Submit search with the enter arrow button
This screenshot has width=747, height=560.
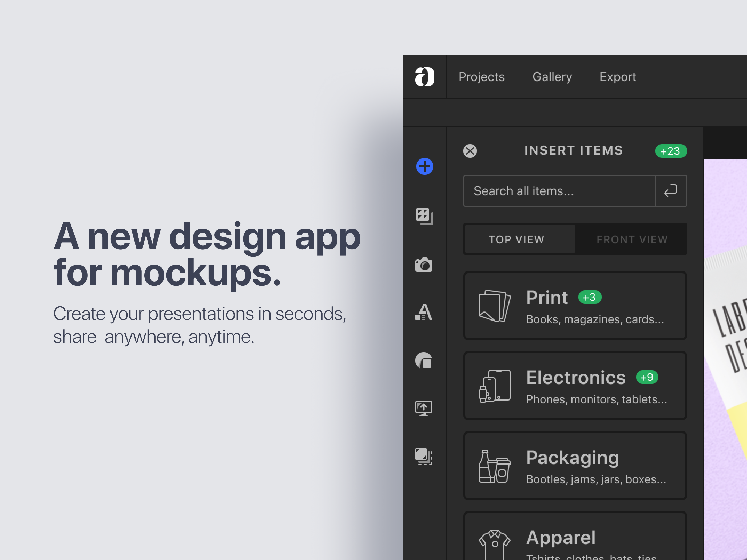[x=671, y=191]
